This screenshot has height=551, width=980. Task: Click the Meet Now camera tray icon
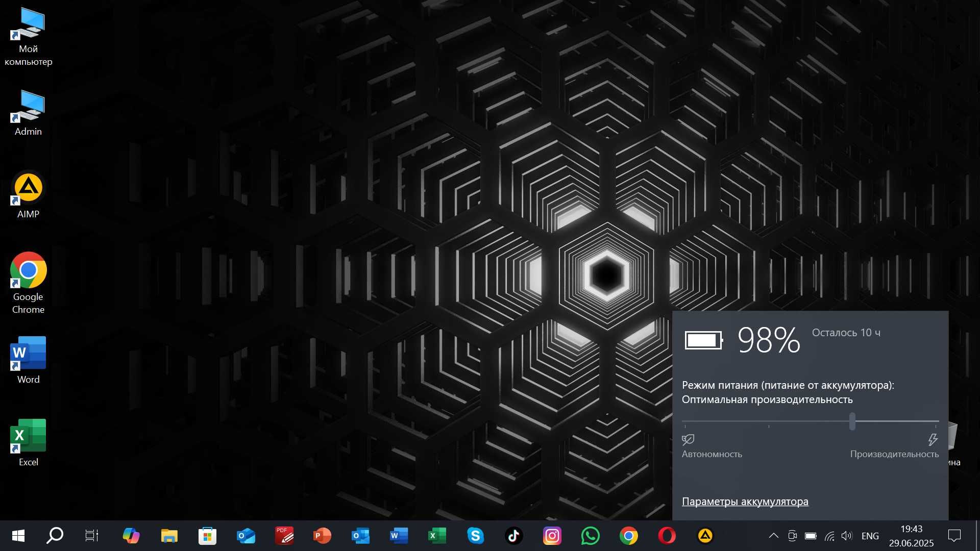point(792,536)
